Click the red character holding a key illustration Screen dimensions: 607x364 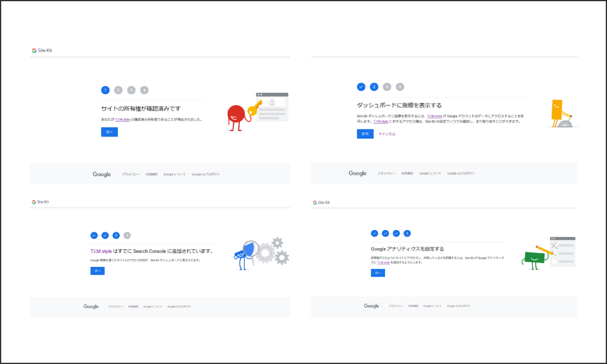click(257, 112)
